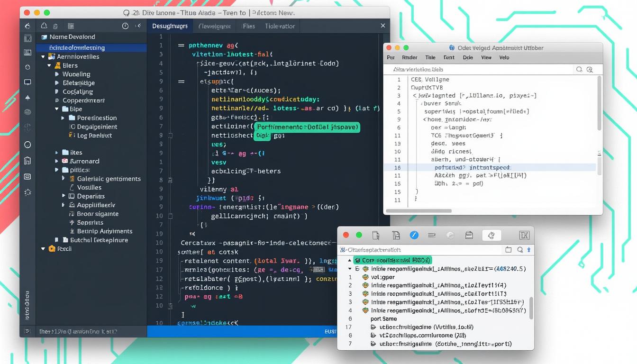Open the Rinder menu in the Odet Yeiged window
This screenshot has width=637, height=364.
click(x=409, y=57)
